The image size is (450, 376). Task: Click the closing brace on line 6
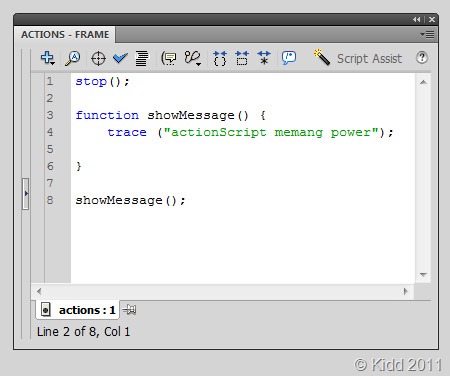click(x=79, y=166)
